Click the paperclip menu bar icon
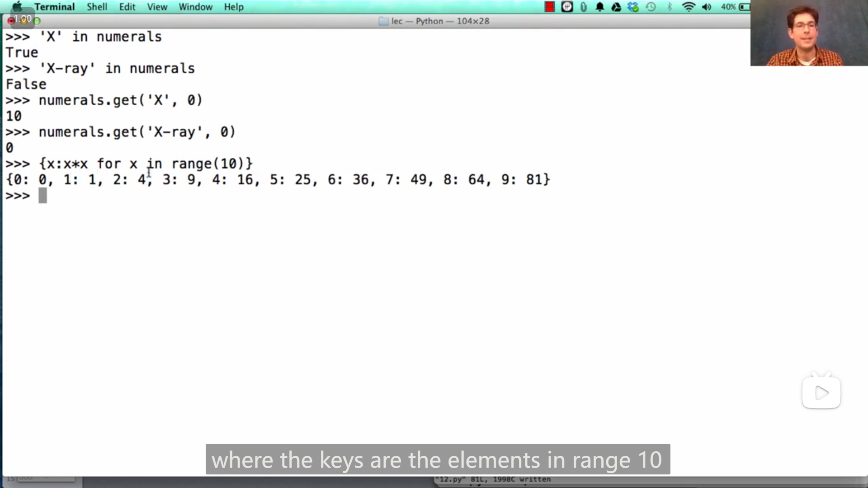 point(584,7)
